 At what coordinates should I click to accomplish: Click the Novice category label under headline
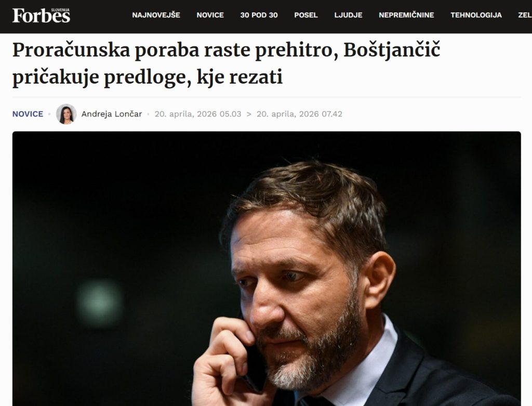pos(28,114)
